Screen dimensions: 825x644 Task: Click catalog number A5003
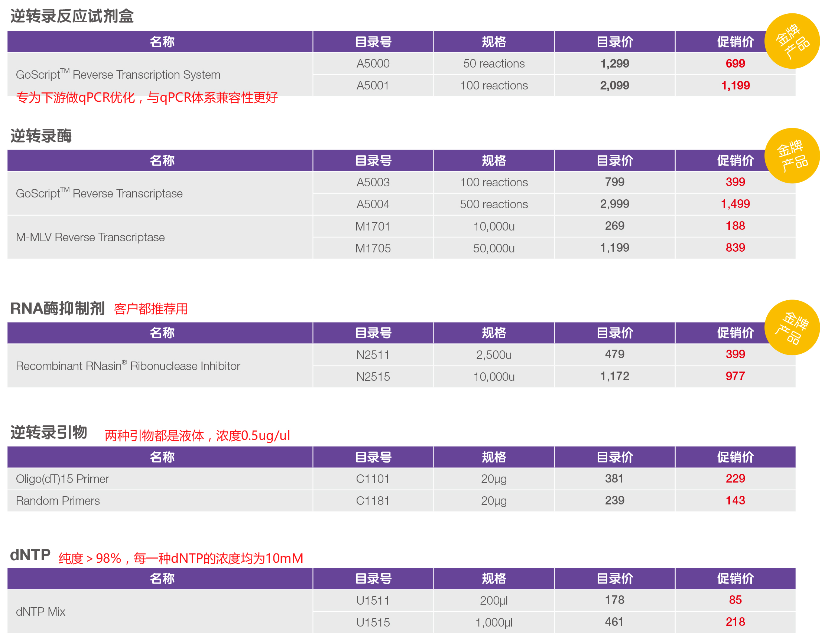tap(373, 182)
